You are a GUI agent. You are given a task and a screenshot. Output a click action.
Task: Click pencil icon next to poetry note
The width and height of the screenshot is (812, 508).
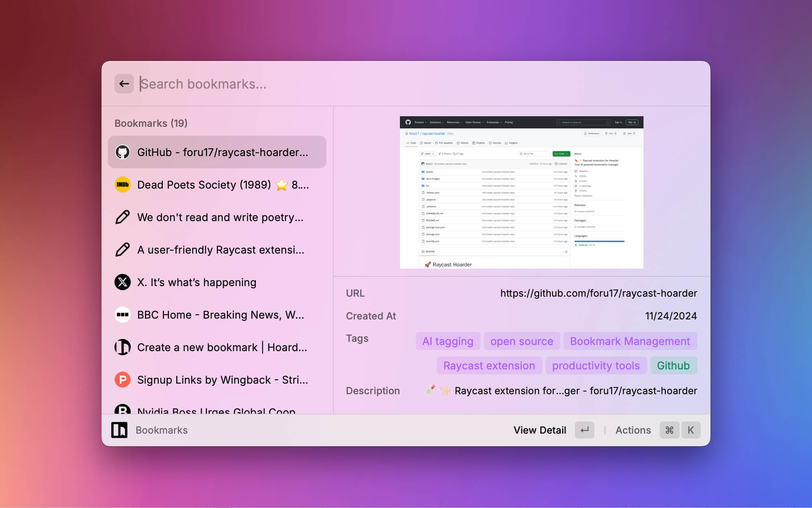tap(123, 217)
